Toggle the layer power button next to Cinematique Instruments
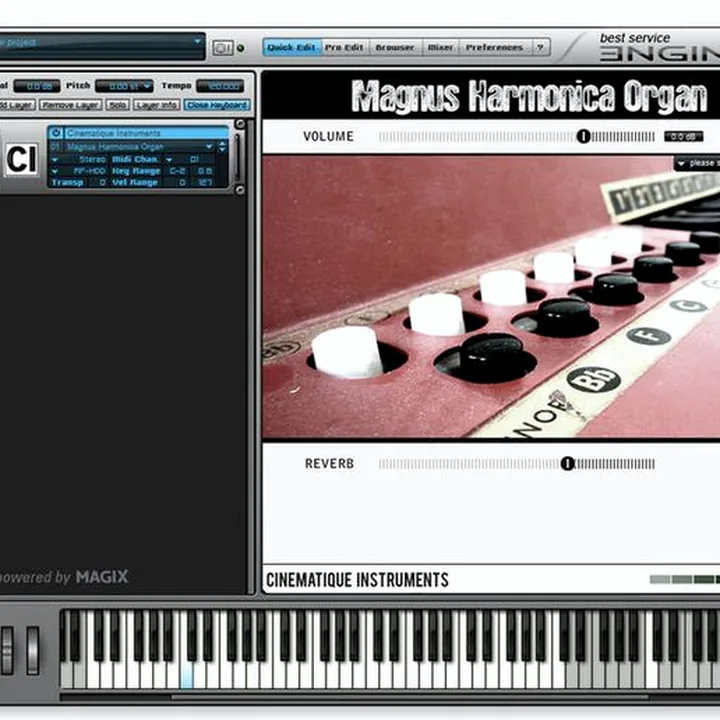Viewport: 720px width, 720px height. pos(56,133)
